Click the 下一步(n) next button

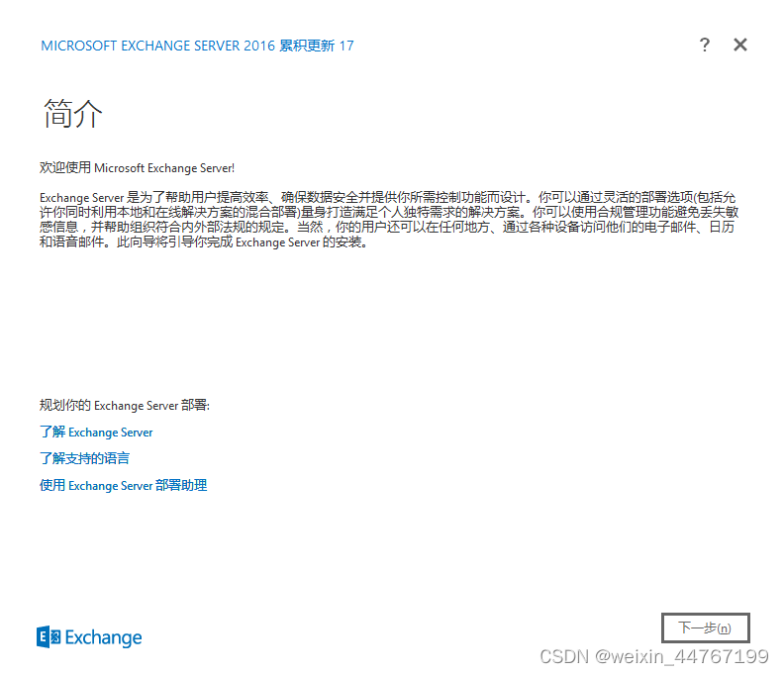pos(705,627)
